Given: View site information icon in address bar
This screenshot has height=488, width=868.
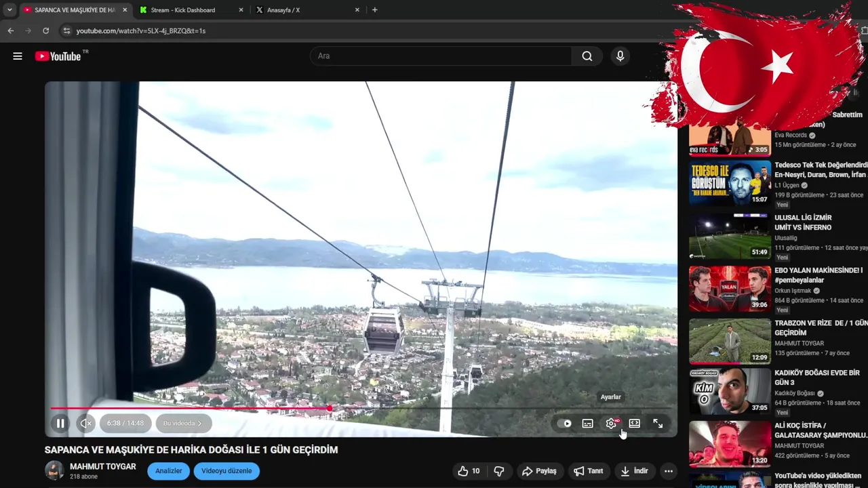Looking at the screenshot, I should click(x=66, y=30).
